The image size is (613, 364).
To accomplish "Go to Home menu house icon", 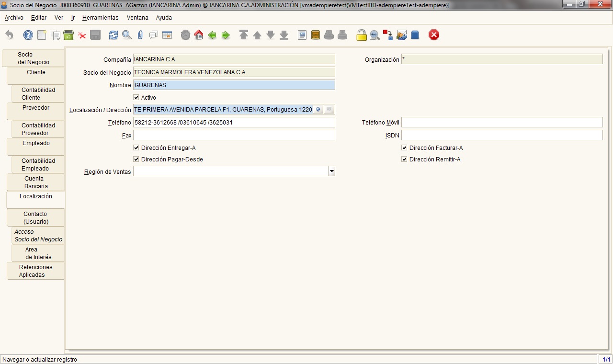I will (x=199, y=35).
